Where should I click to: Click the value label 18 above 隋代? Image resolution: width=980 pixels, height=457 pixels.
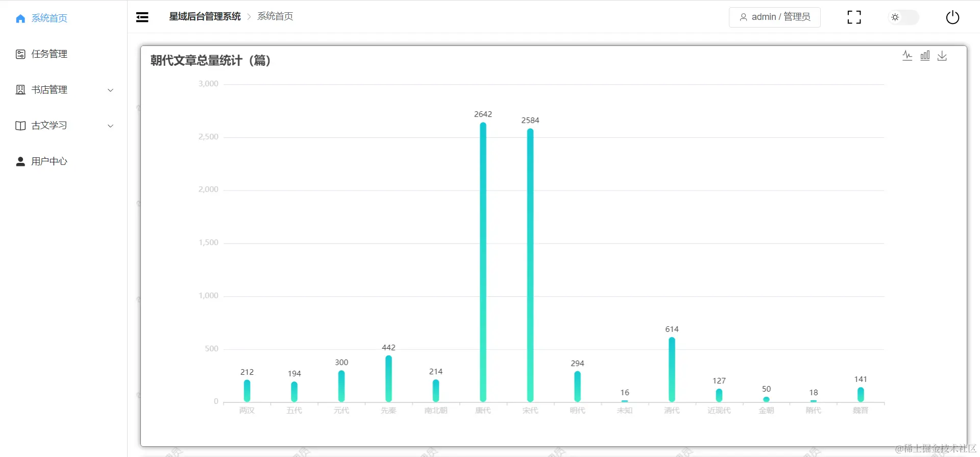click(814, 393)
